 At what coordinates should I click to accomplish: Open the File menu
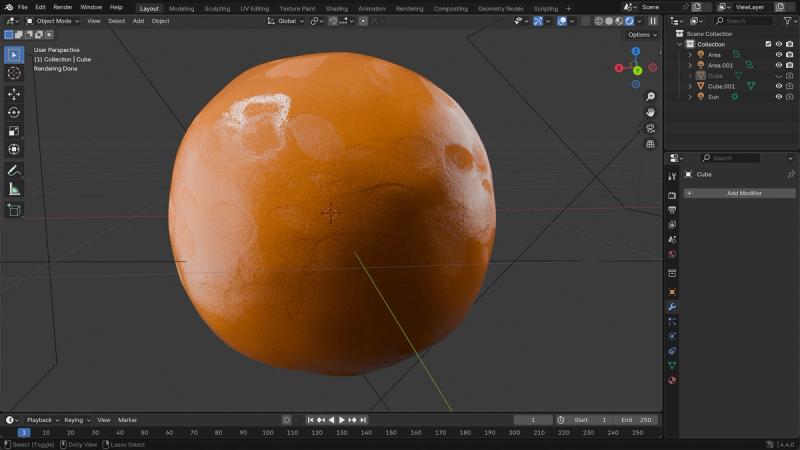22,7
